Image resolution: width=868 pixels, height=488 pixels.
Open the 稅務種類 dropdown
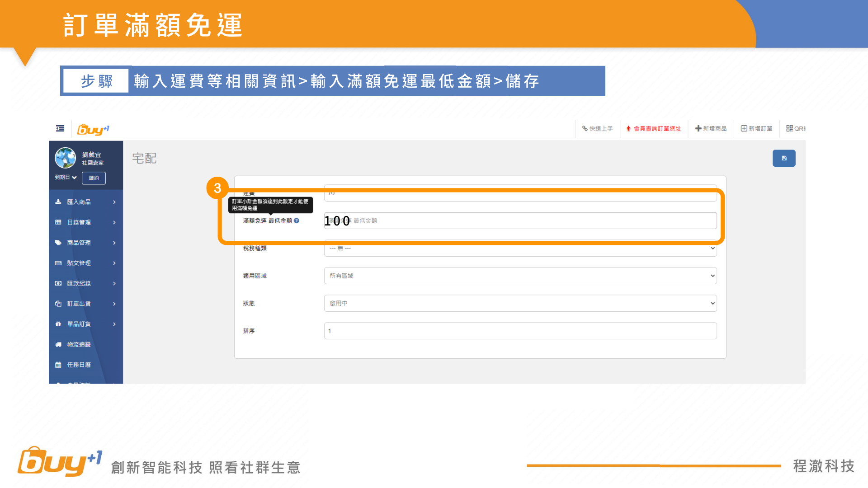tap(520, 249)
